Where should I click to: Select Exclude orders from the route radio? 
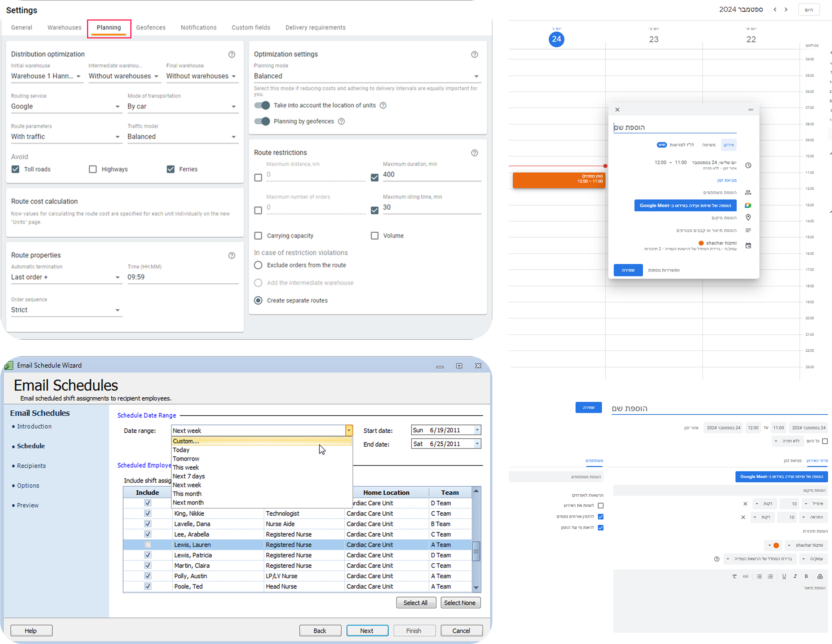[x=258, y=265]
